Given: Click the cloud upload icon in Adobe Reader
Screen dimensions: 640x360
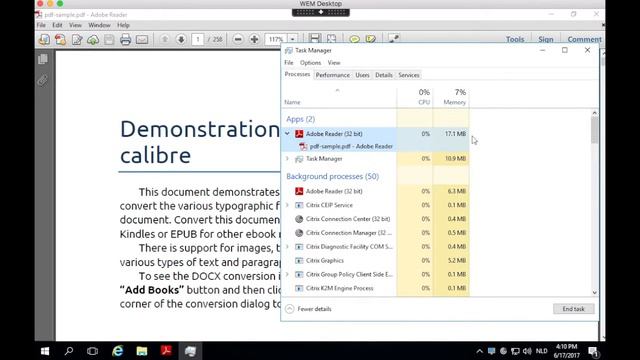Looking at the screenshot, I should coord(93,39).
